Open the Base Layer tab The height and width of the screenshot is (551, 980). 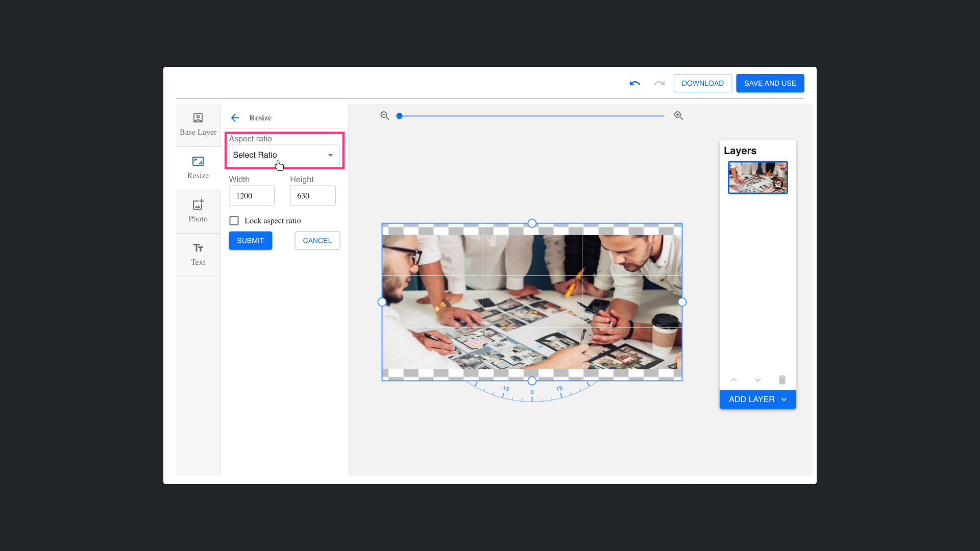pos(198,124)
